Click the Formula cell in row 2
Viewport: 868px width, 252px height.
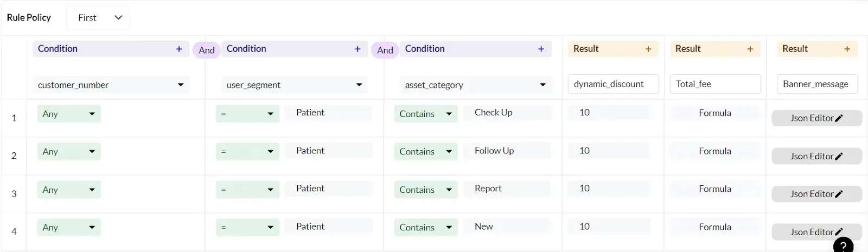(715, 151)
